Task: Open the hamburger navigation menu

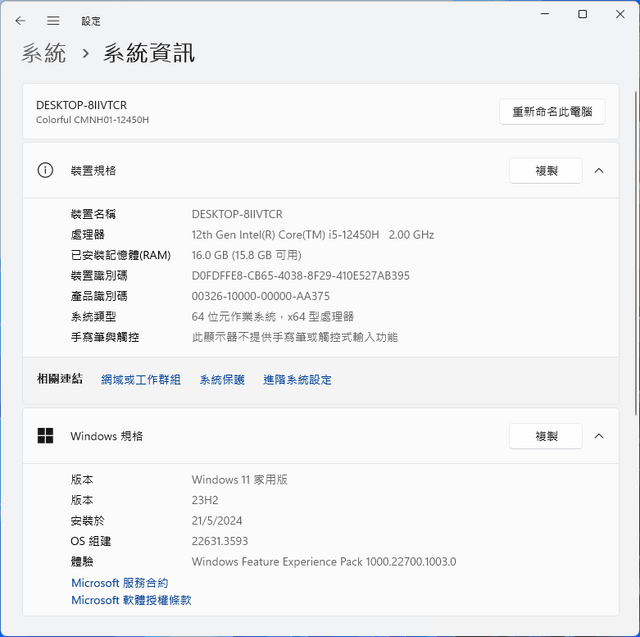Action: click(53, 20)
